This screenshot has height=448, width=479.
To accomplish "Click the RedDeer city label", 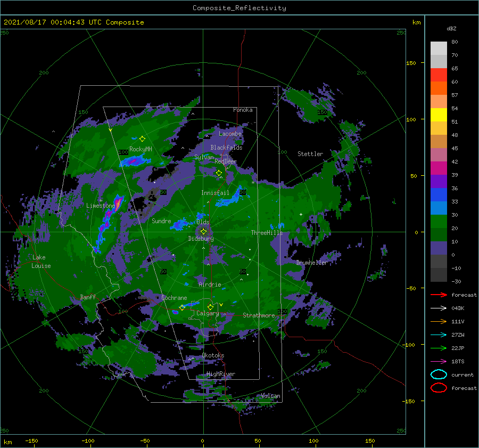I will (226, 161).
